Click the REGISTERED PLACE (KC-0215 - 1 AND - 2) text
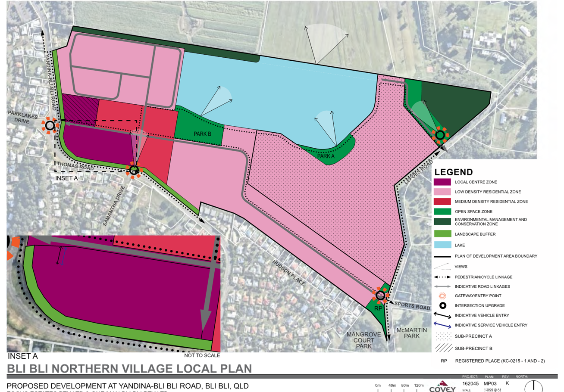Screen dimensions: 564x392 point(500,361)
